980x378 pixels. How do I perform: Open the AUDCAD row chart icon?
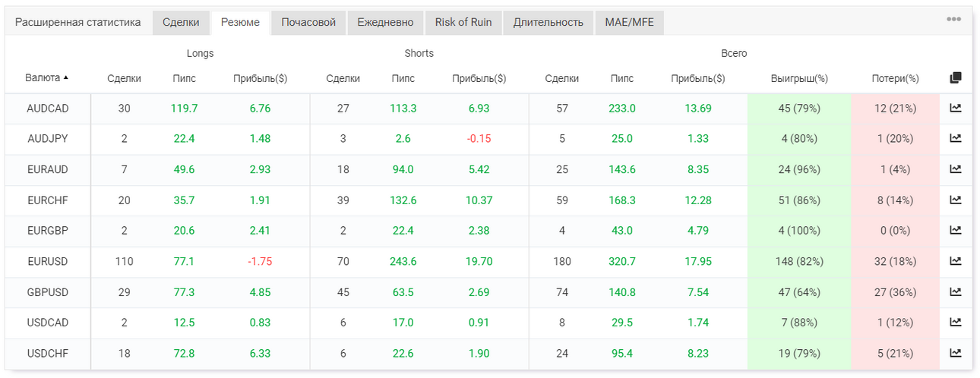[x=955, y=109]
